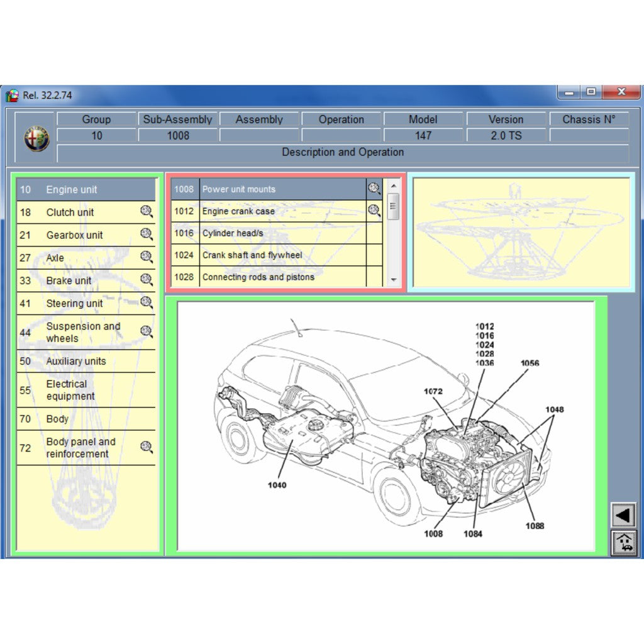Click the home/car icon button

(623, 542)
